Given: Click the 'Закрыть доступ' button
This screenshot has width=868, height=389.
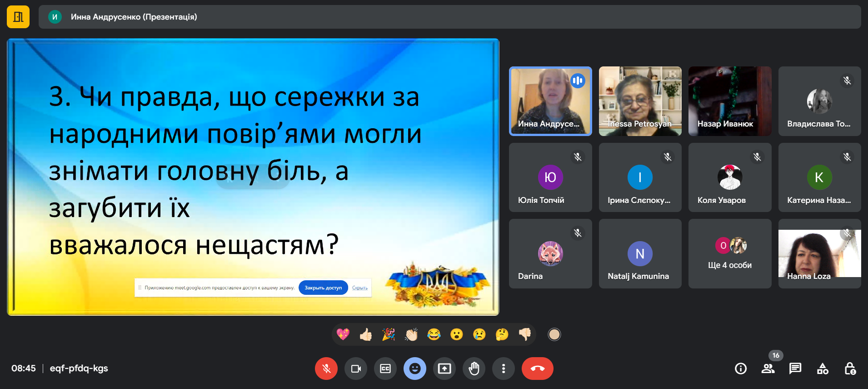Looking at the screenshot, I should click(x=323, y=288).
